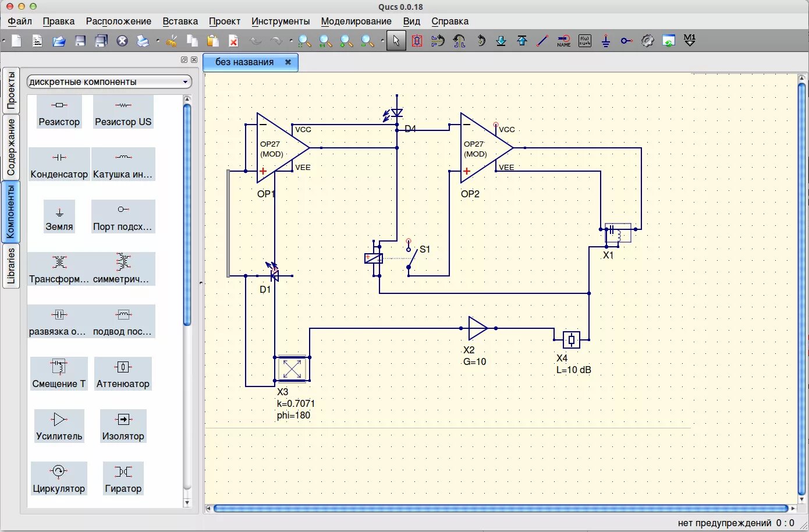809x532 pixels.
Task: Open a file with the folder icon
Action: pos(59,41)
